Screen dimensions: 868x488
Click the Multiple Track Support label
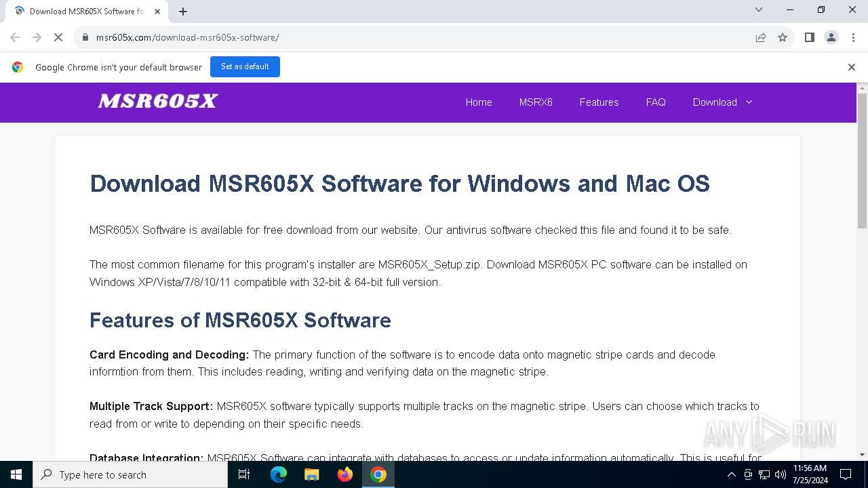151,406
